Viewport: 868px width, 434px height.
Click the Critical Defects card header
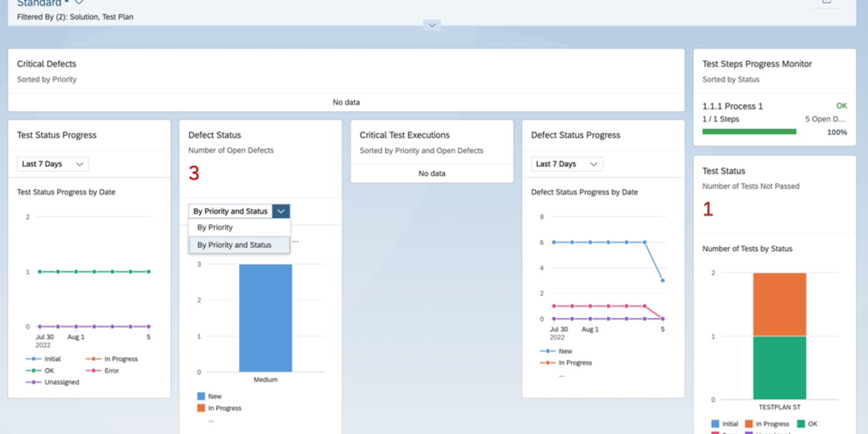[x=46, y=64]
